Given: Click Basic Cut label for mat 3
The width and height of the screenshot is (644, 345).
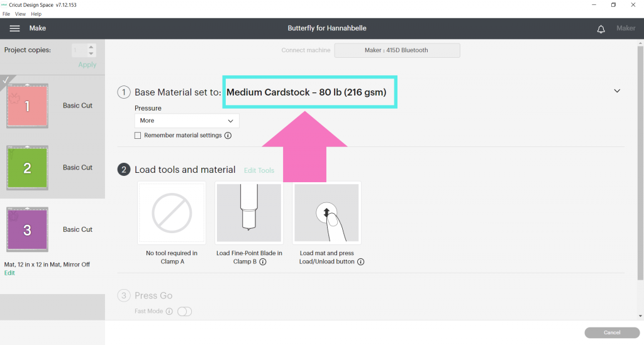Looking at the screenshot, I should tap(77, 229).
